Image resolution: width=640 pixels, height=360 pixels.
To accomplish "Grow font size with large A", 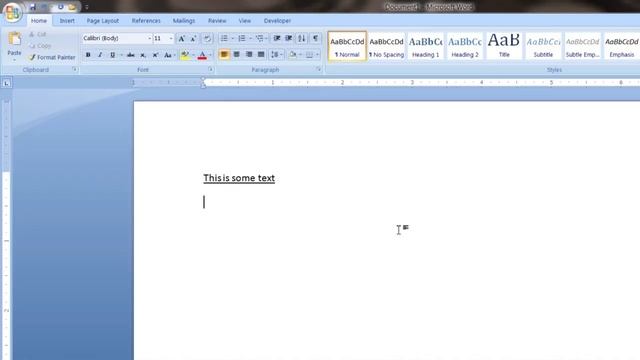I will tap(182, 38).
